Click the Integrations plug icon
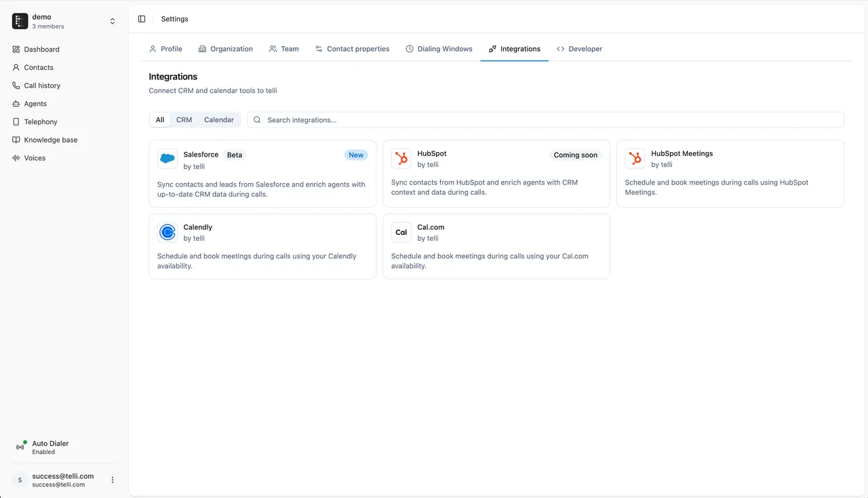The image size is (868, 498). tap(492, 49)
